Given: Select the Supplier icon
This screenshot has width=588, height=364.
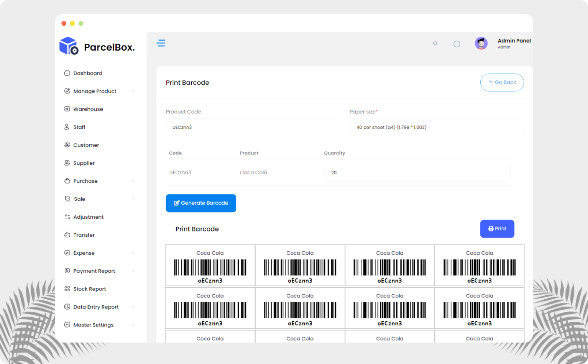Looking at the screenshot, I should (67, 163).
